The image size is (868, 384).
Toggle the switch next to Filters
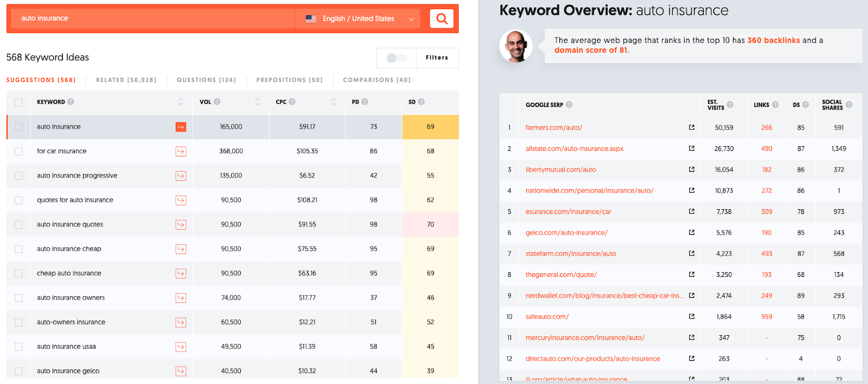(x=397, y=58)
